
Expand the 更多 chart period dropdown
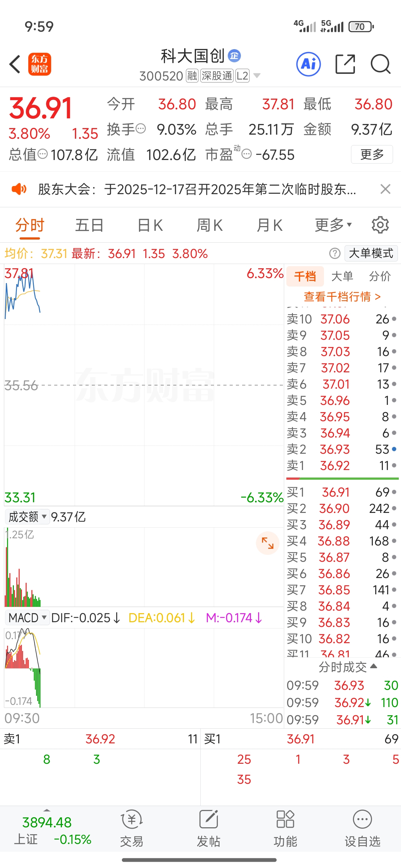pyautogui.click(x=333, y=225)
